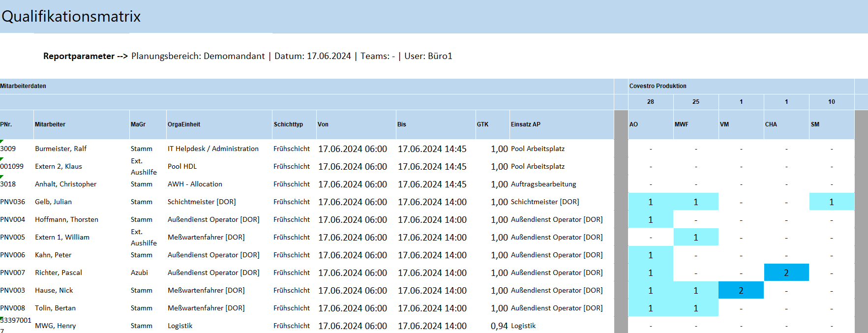Screen dimensions: 868x333
Task: Click Tolin, Bertan's MWF value 1
Action: [696, 308]
